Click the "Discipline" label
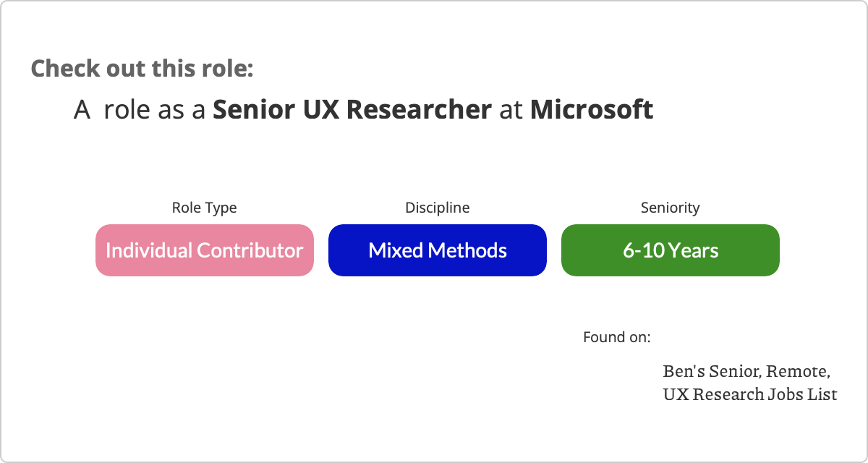Viewport: 868px width, 463px height. click(437, 208)
